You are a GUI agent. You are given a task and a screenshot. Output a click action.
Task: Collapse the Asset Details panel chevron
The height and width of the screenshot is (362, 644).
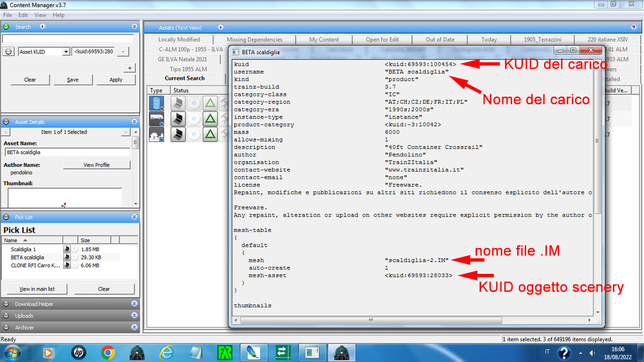[135, 122]
